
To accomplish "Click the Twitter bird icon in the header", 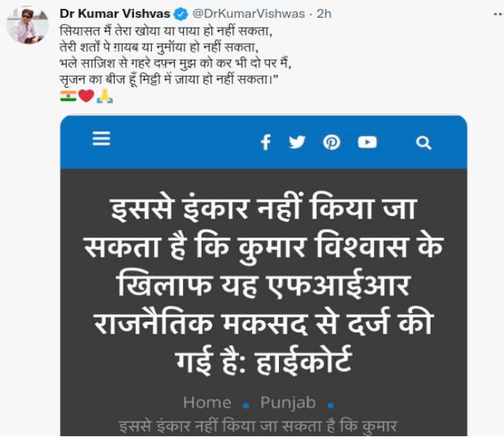I will (x=297, y=142).
